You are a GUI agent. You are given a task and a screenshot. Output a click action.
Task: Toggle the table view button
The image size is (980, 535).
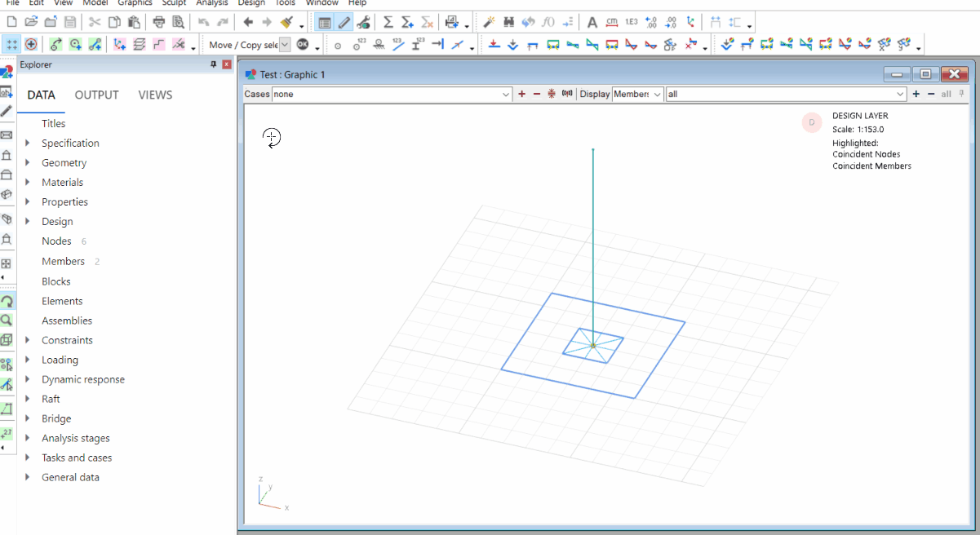pos(325,22)
